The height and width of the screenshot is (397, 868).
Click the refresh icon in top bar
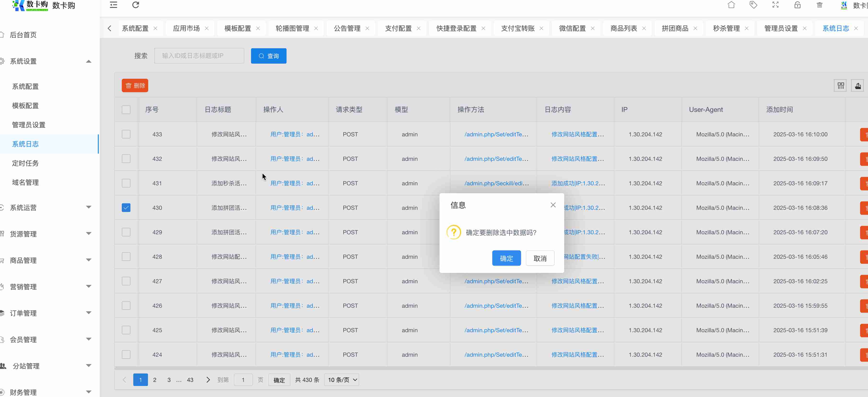135,5
